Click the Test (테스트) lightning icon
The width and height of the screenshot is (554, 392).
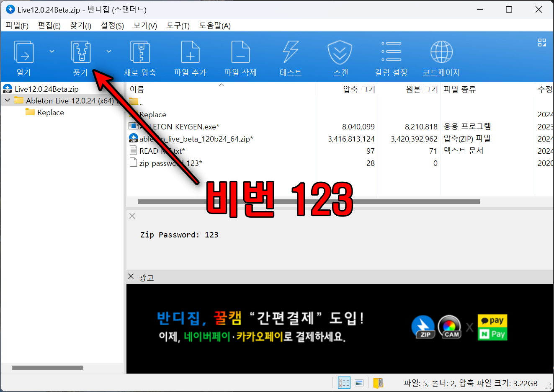291,52
